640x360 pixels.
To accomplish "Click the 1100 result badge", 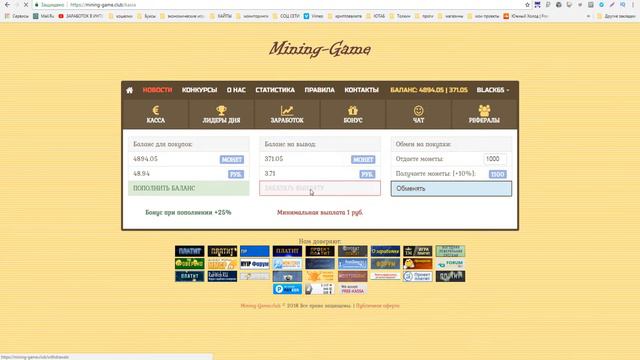I will point(498,174).
